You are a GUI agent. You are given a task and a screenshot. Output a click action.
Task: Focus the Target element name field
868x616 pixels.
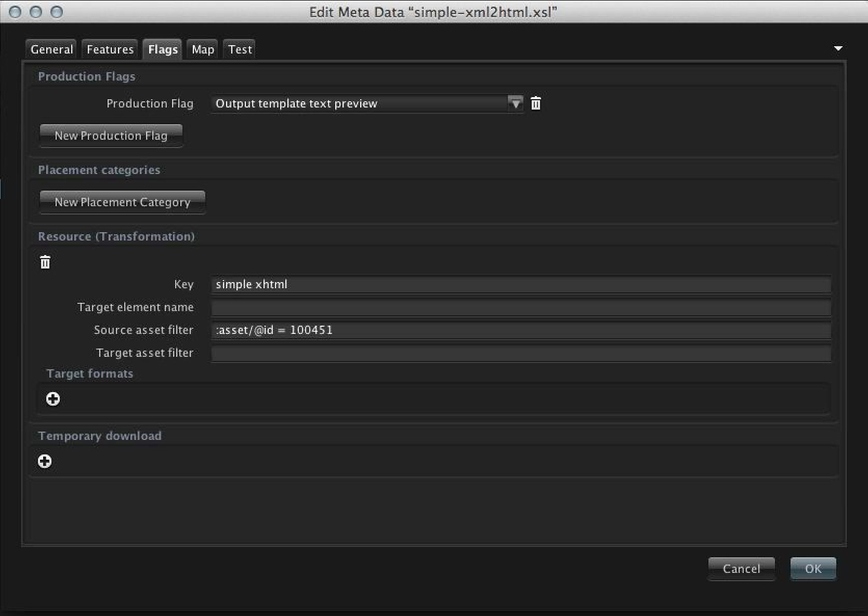pyautogui.click(x=520, y=308)
